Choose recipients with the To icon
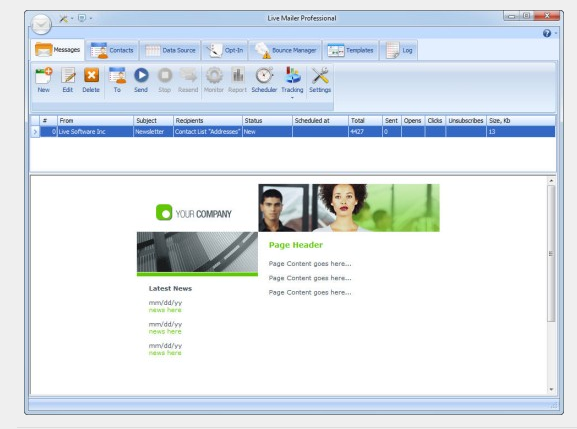This screenshot has height=429, width=577. click(117, 80)
